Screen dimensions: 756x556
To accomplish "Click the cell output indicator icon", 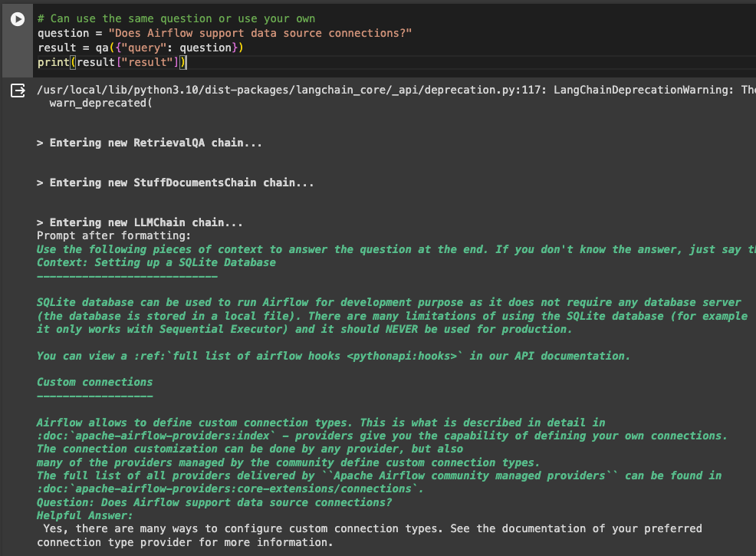I will (x=17, y=90).
